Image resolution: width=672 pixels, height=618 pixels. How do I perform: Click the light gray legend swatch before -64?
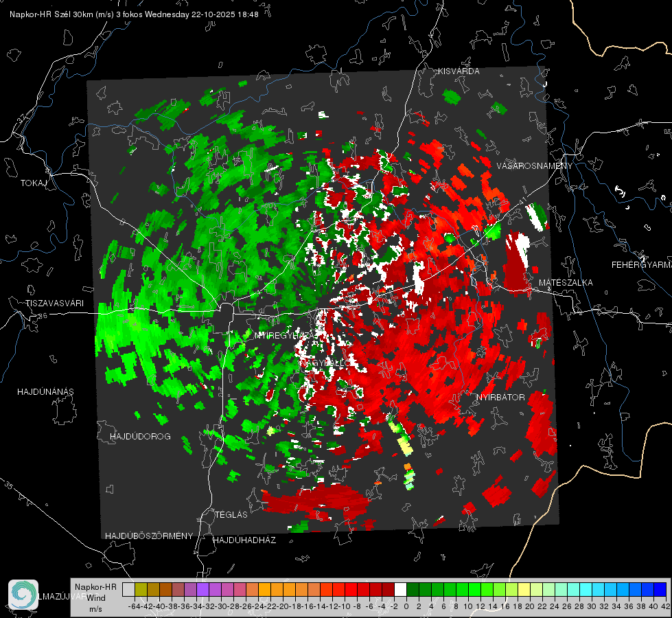click(128, 589)
